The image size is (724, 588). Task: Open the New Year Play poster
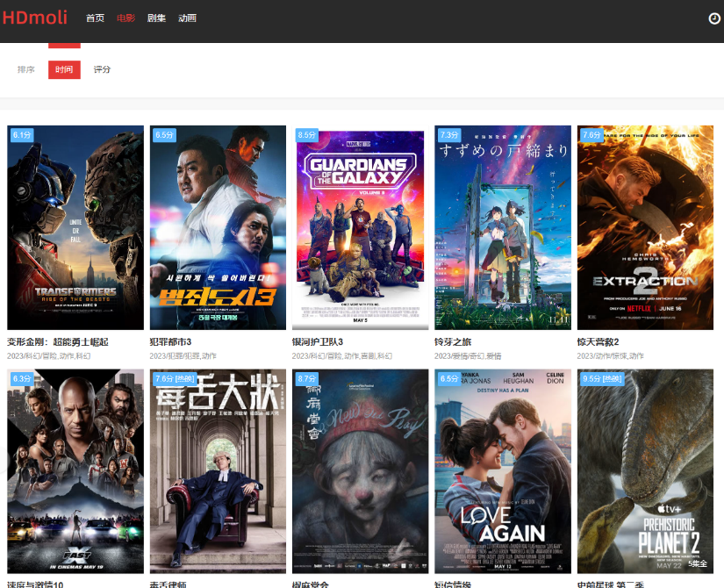coord(360,471)
